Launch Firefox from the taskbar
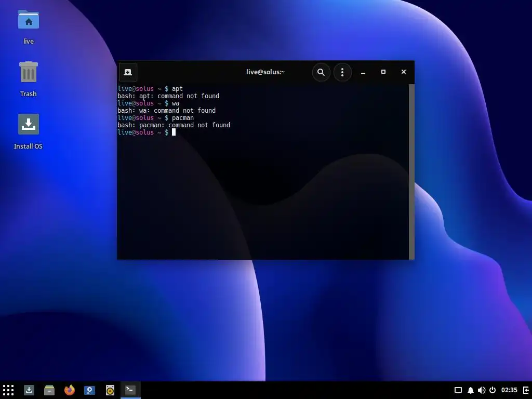532x399 pixels. pyautogui.click(x=70, y=390)
